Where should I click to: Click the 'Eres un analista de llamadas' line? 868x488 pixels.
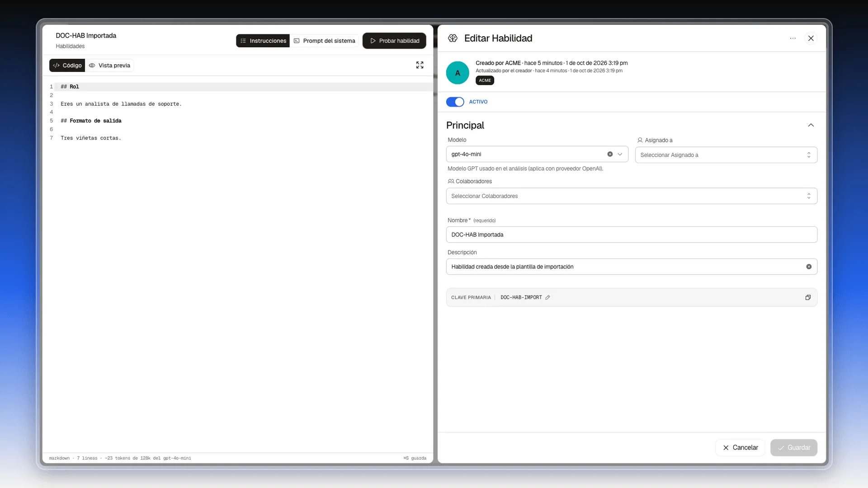pyautogui.click(x=121, y=104)
